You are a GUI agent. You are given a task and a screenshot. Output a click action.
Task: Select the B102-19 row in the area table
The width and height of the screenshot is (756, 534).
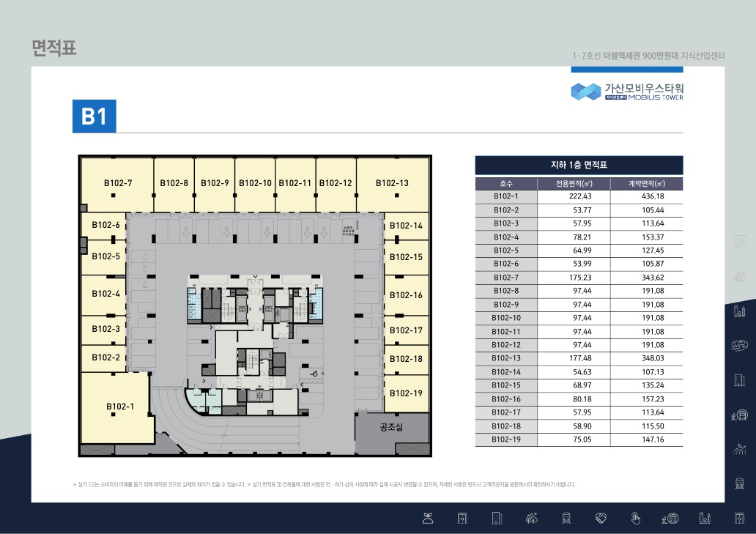(x=579, y=440)
